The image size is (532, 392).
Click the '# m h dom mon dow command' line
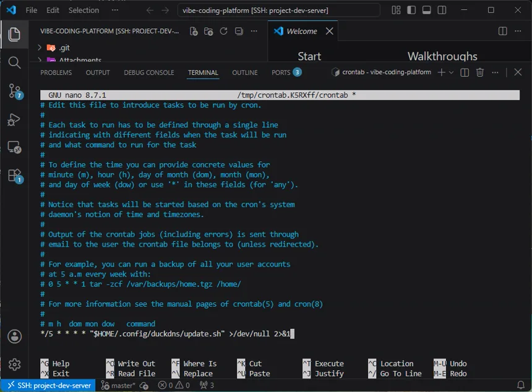tap(98, 324)
